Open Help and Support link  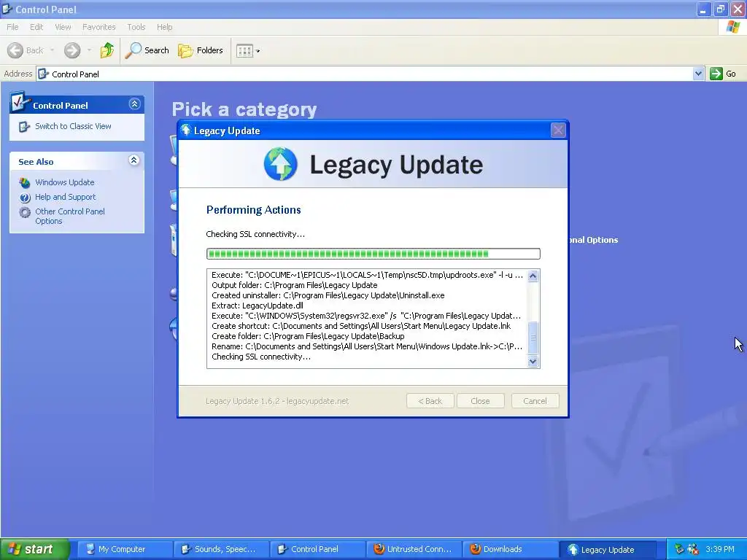[65, 197]
